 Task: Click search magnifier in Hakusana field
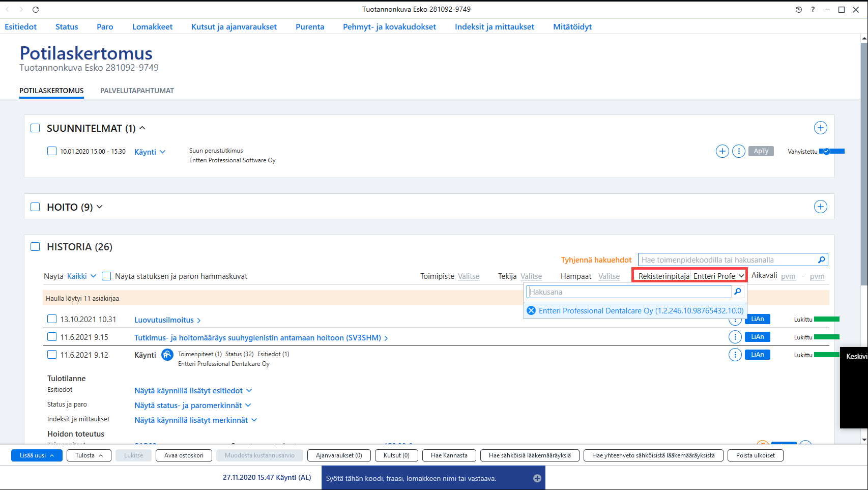[x=738, y=292]
